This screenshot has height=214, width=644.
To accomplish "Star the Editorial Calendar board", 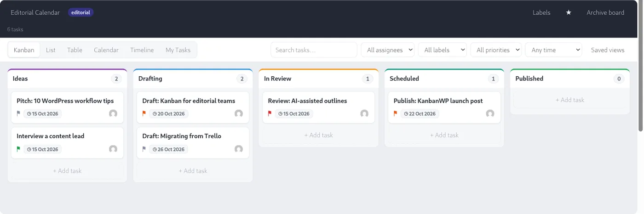I will click(x=569, y=12).
